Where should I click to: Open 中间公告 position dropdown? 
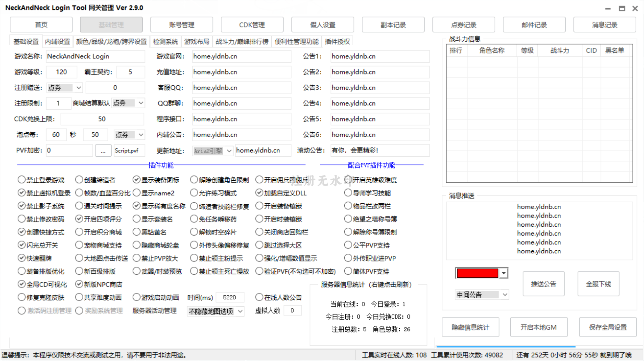point(482,295)
